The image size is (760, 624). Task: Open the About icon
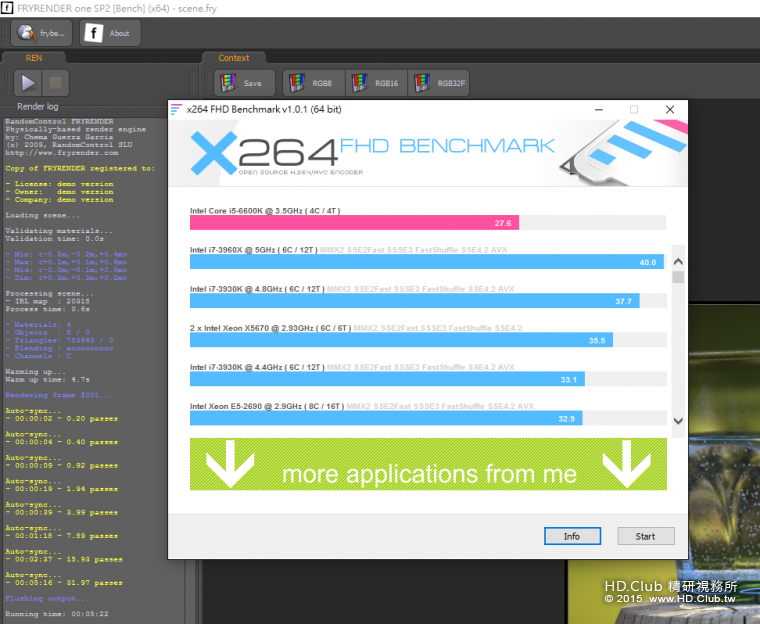pos(109,33)
